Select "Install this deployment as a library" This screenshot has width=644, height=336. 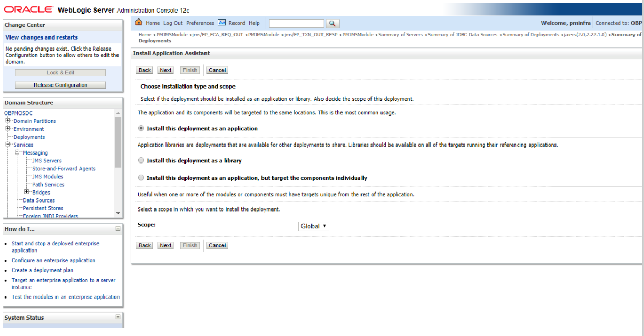pyautogui.click(x=141, y=160)
